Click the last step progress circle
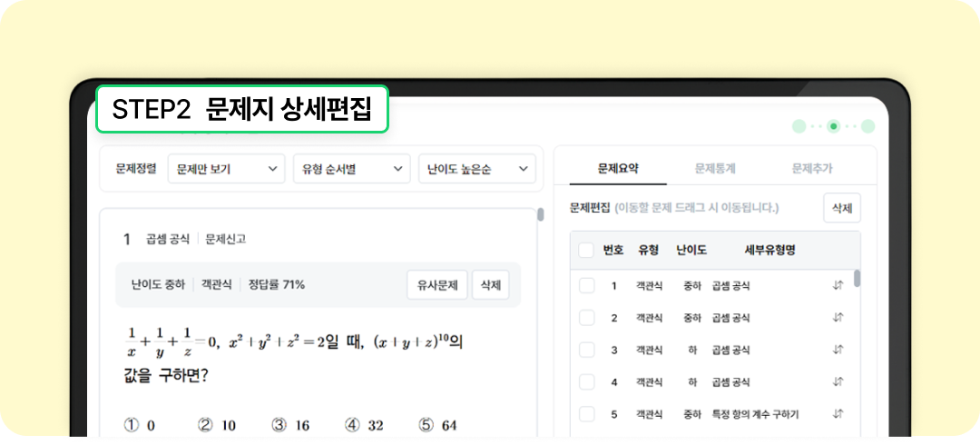This screenshot has height=445, width=980. pos(867,126)
